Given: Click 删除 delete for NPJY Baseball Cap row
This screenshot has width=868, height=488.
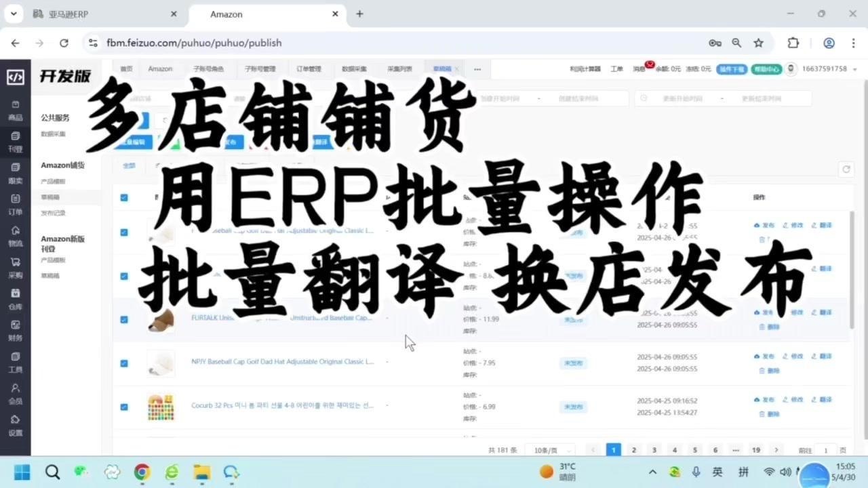Looking at the screenshot, I should (x=770, y=371).
